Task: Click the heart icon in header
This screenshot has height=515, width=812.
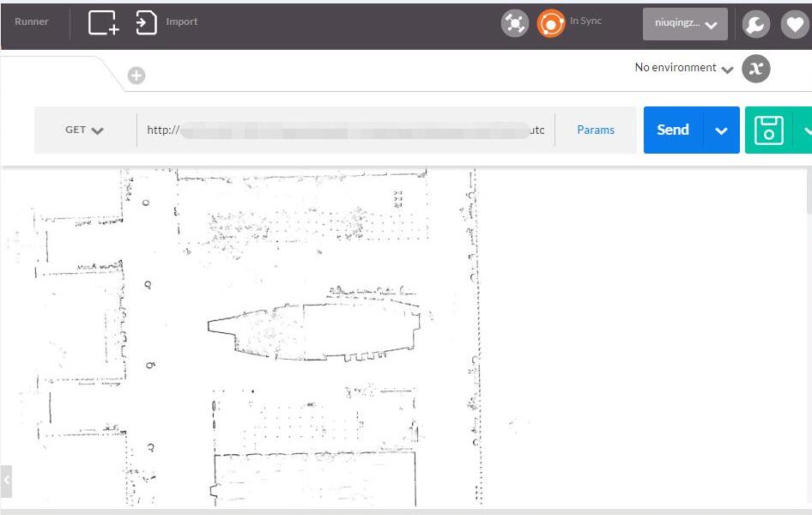Action: tap(795, 25)
